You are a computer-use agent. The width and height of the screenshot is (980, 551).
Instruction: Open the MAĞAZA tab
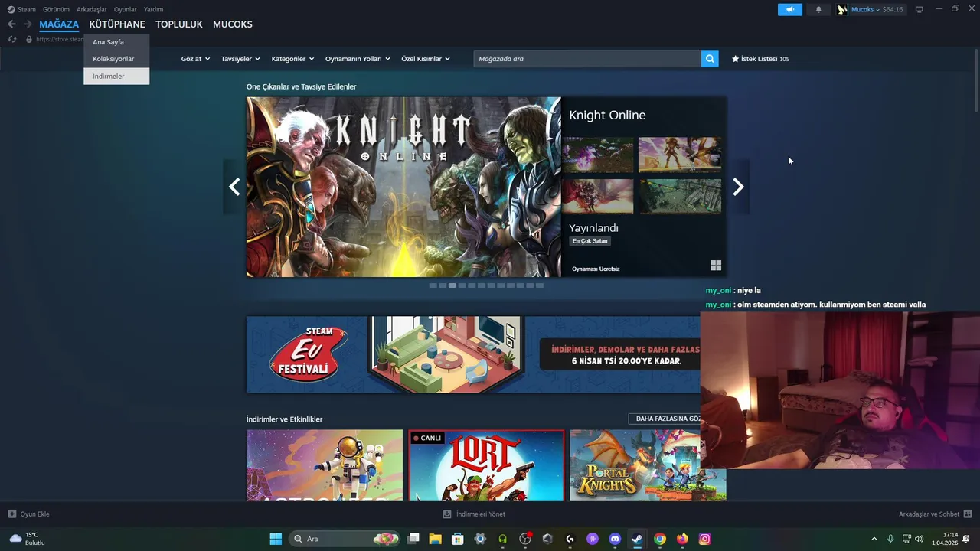tap(59, 24)
